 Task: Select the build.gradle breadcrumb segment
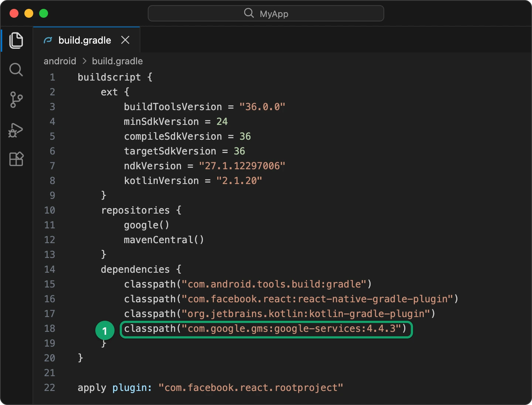tap(117, 61)
